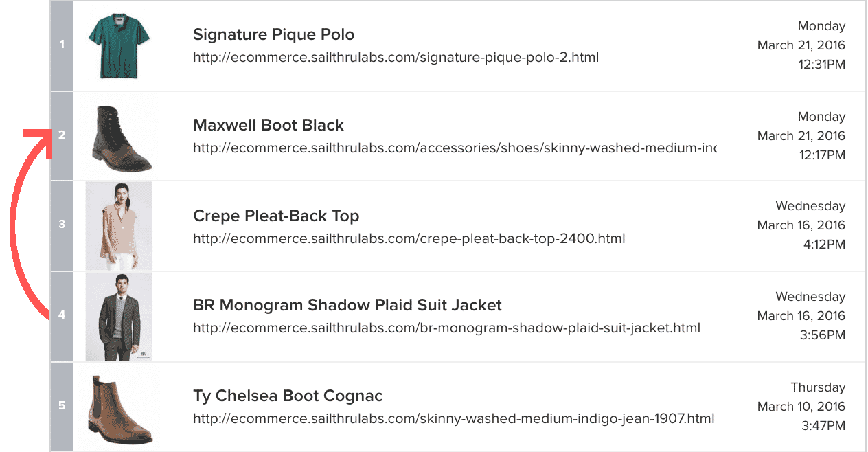The image size is (868, 452).
Task: Click the row number 5 handle
Action: click(62, 406)
